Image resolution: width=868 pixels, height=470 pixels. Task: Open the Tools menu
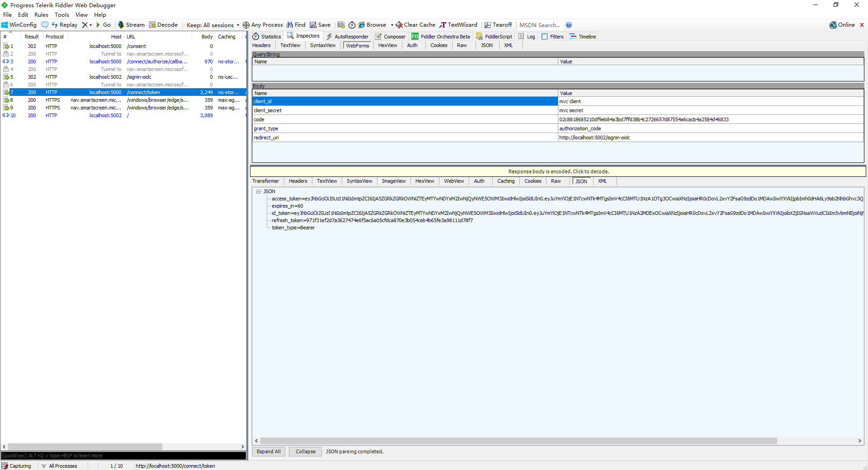62,15
